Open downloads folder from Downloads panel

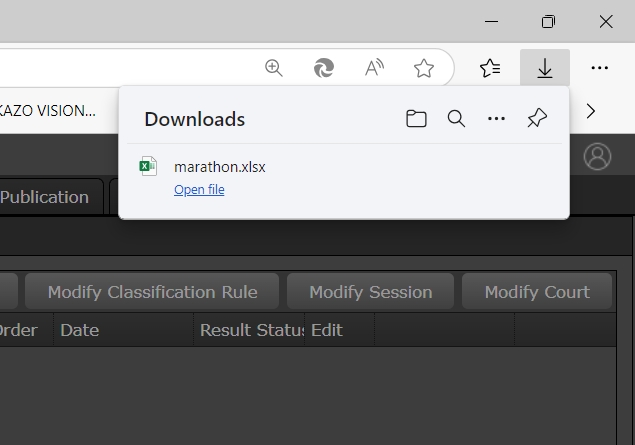click(416, 119)
